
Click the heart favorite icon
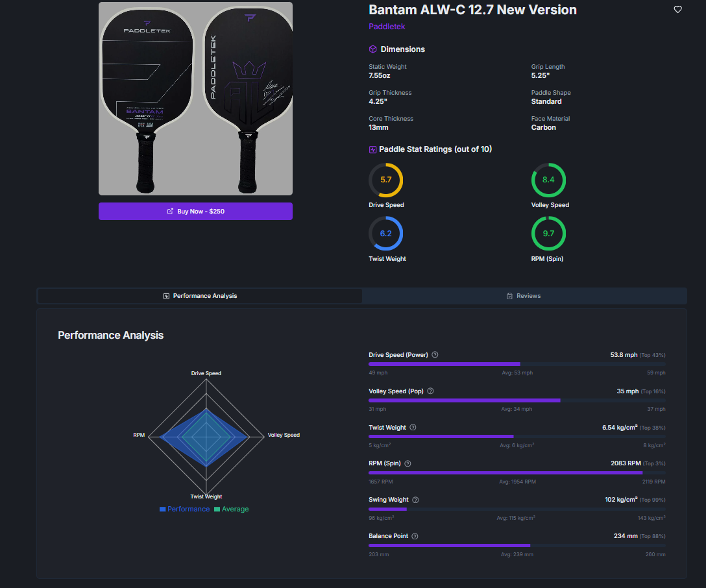click(x=677, y=9)
